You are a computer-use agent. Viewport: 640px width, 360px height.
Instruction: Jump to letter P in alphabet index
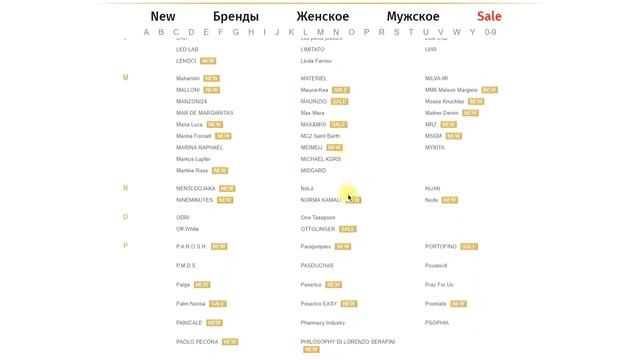pyautogui.click(x=366, y=32)
